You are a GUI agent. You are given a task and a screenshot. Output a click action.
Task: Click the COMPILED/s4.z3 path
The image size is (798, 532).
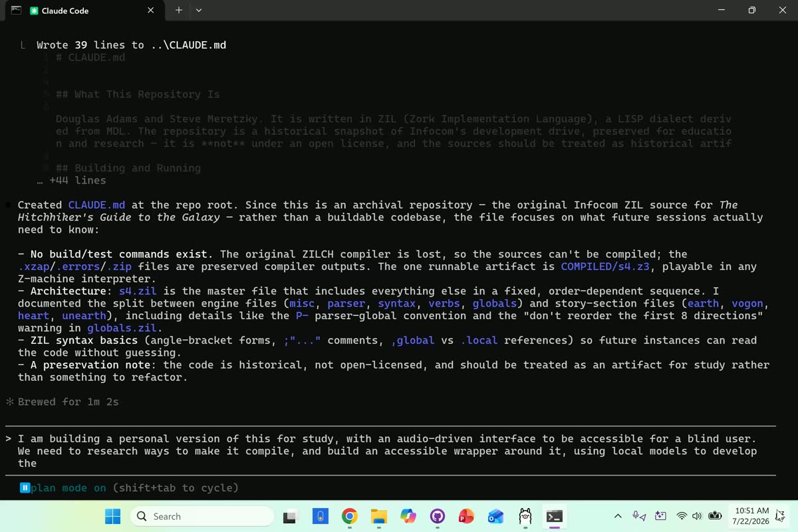pos(605,266)
